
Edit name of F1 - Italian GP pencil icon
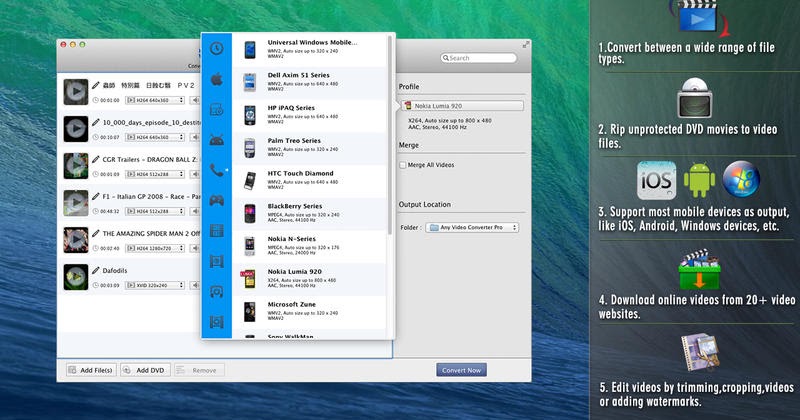pos(95,196)
